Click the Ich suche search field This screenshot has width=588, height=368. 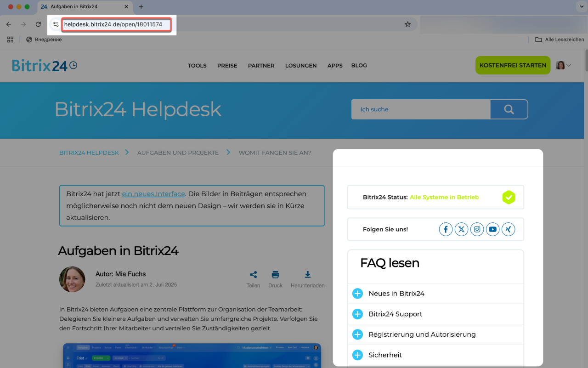point(421,109)
